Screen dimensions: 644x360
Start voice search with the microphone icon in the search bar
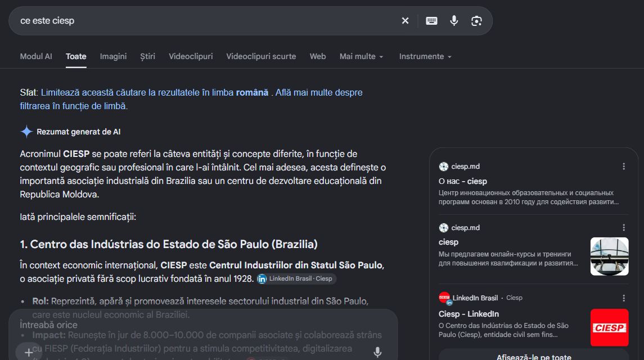point(454,21)
